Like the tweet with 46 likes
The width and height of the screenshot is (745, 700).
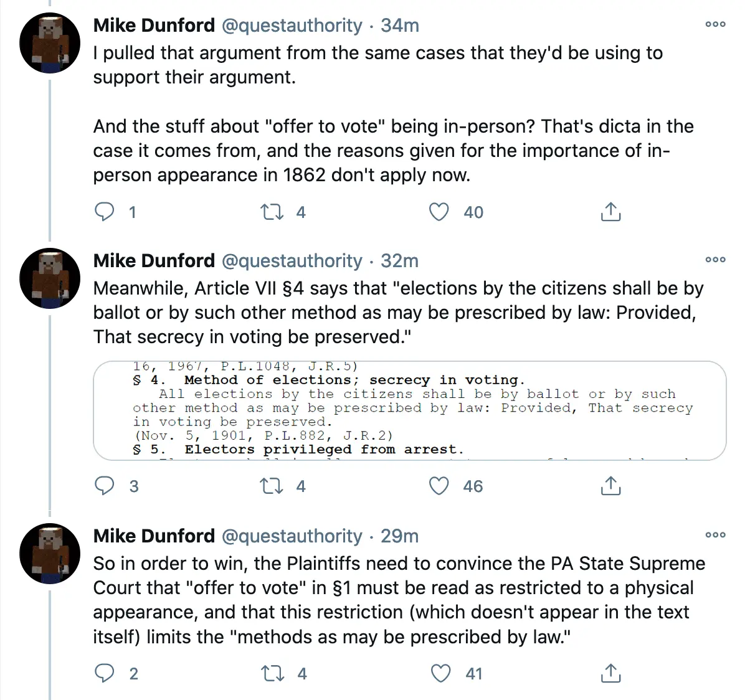439,486
